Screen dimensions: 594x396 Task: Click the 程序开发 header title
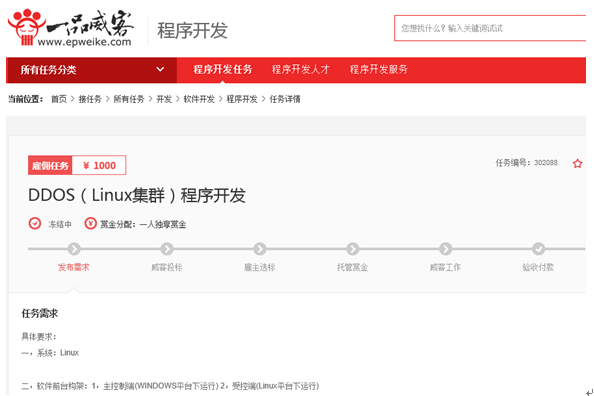192,31
